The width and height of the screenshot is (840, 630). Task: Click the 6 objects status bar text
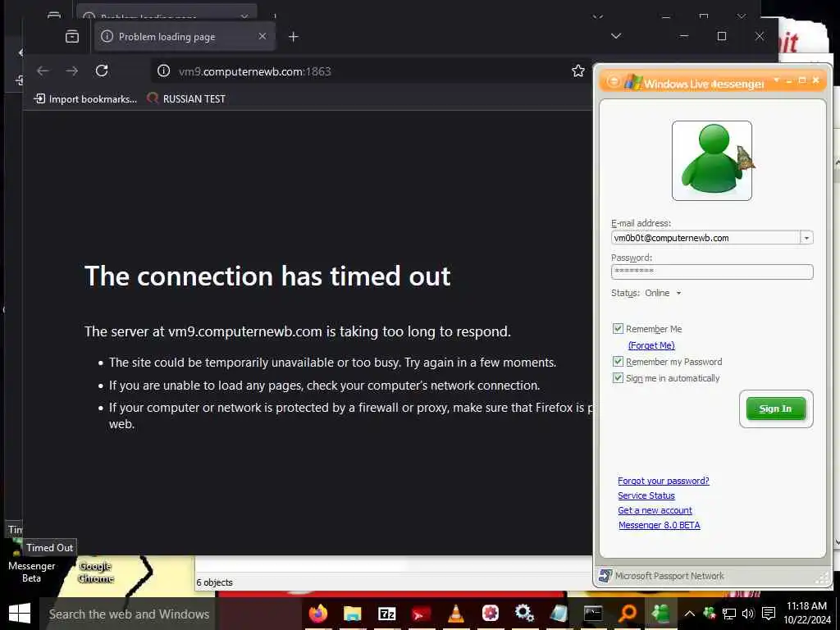(215, 582)
